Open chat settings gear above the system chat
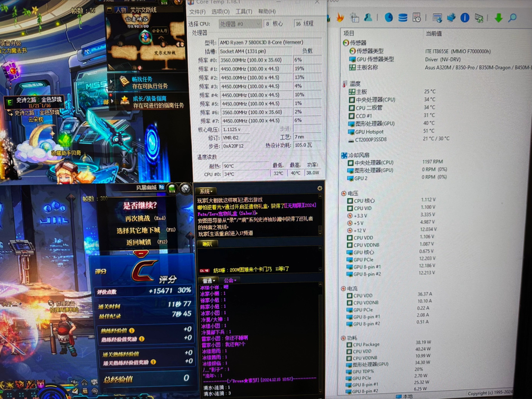This screenshot has height=399, width=532. click(320, 188)
